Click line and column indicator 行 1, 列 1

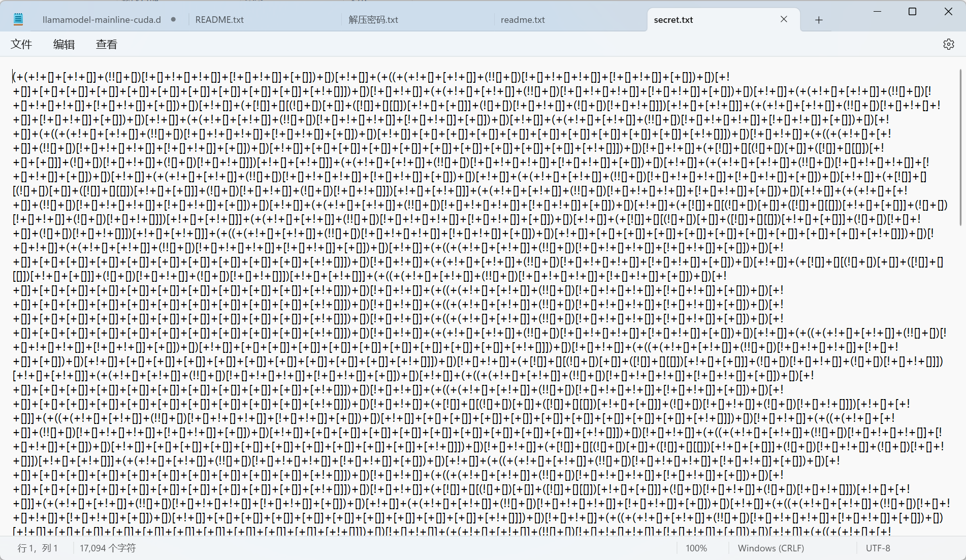38,548
